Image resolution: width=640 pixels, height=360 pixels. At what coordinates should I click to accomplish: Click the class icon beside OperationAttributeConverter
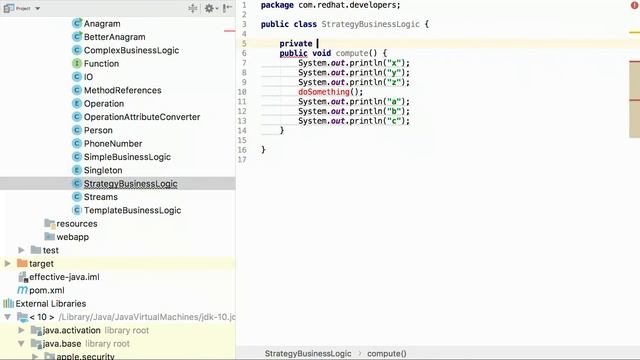pyautogui.click(x=77, y=117)
